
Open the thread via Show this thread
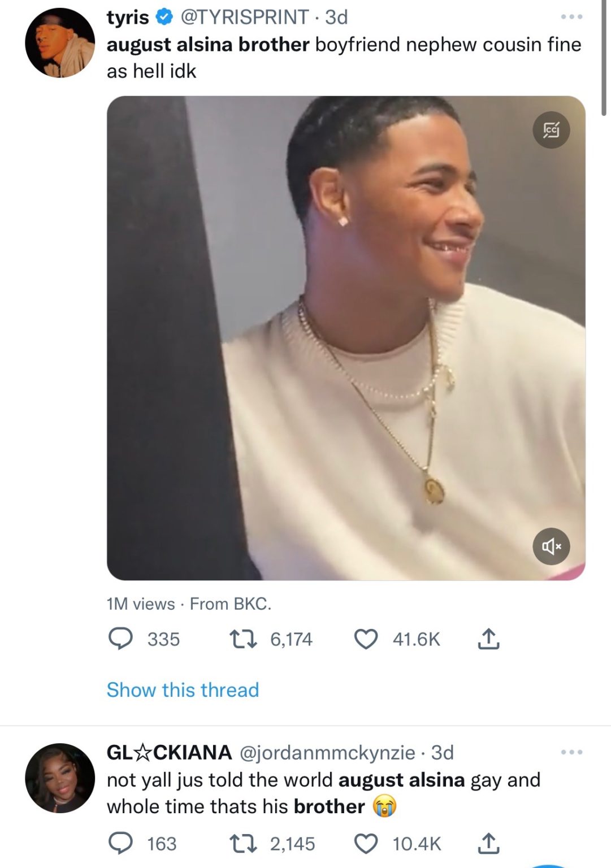point(183,689)
